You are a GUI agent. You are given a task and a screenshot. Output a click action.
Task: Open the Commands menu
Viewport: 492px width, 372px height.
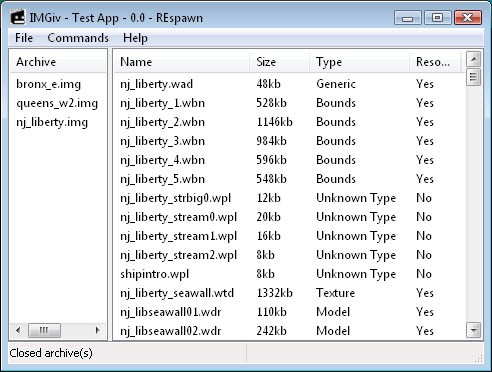78,38
